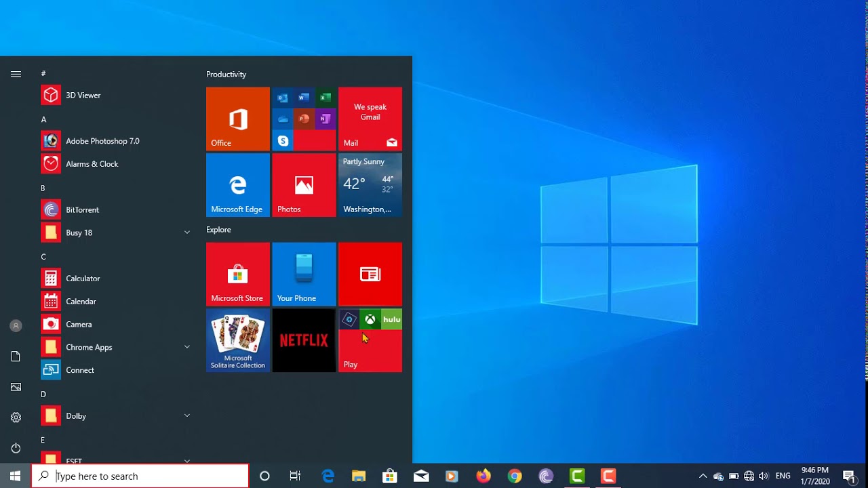Open OneDrive small tile
868x488 pixels.
[x=283, y=119]
